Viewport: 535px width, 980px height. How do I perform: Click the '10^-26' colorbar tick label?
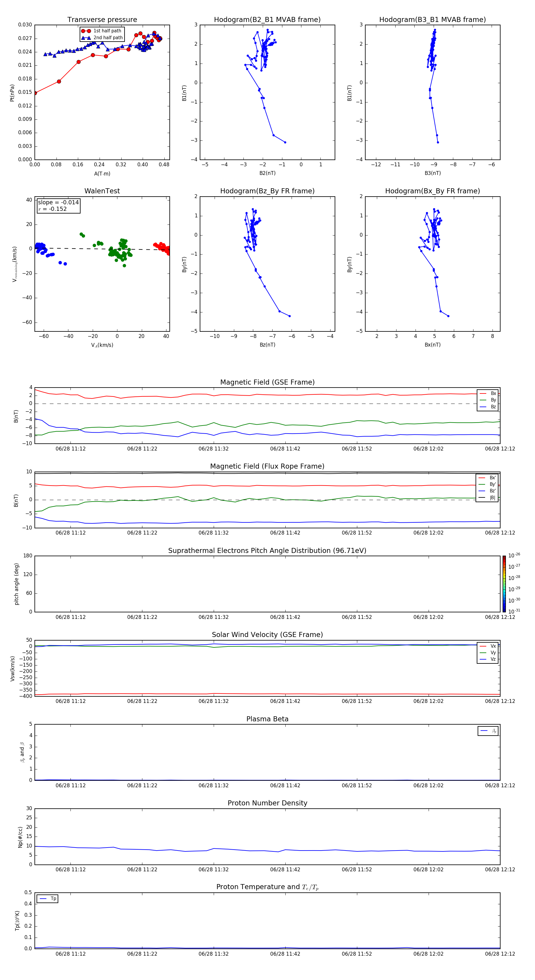[x=514, y=555]
